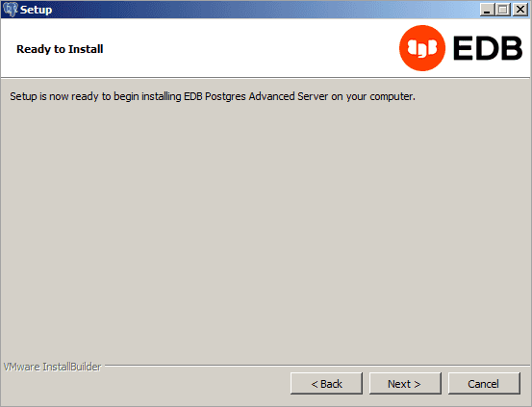This screenshot has height=407, width=532.
Task: Click the orange EDB circular logo
Action: click(x=422, y=48)
